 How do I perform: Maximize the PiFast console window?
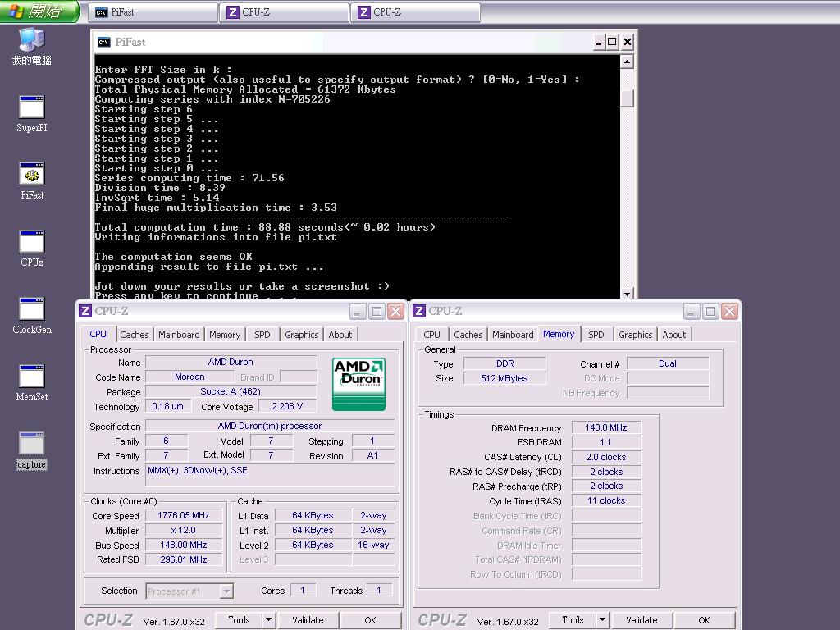[x=612, y=42]
